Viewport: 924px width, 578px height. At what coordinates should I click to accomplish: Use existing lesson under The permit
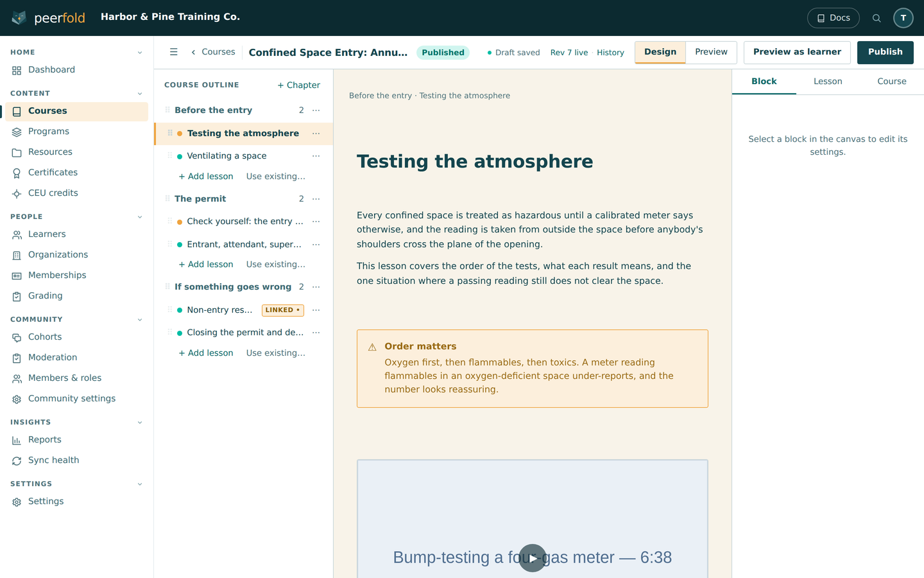(x=276, y=265)
